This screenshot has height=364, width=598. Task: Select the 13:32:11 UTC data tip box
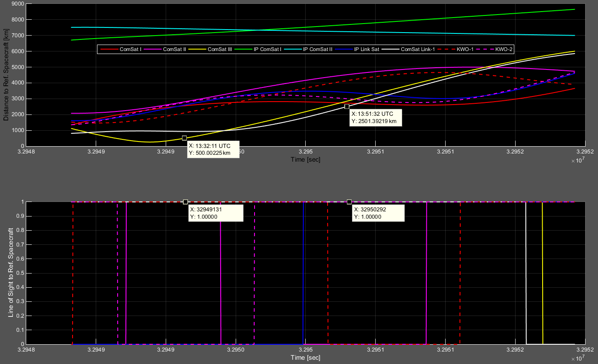click(x=213, y=149)
